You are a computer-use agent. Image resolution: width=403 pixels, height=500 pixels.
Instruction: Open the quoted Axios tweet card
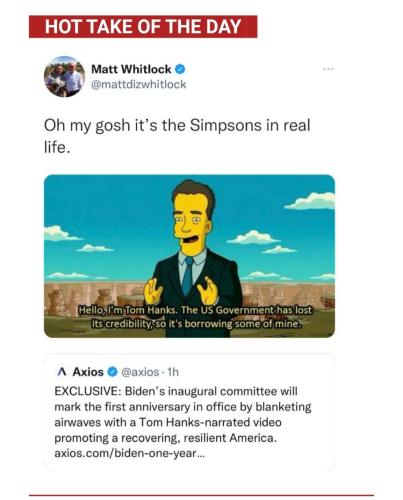point(189,412)
